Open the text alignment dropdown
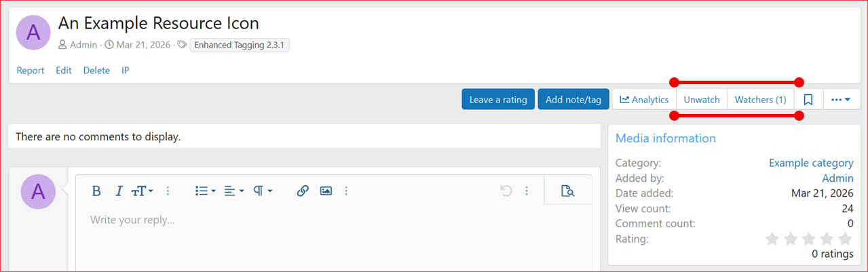Screen dimensions: 868x272 click(x=234, y=191)
